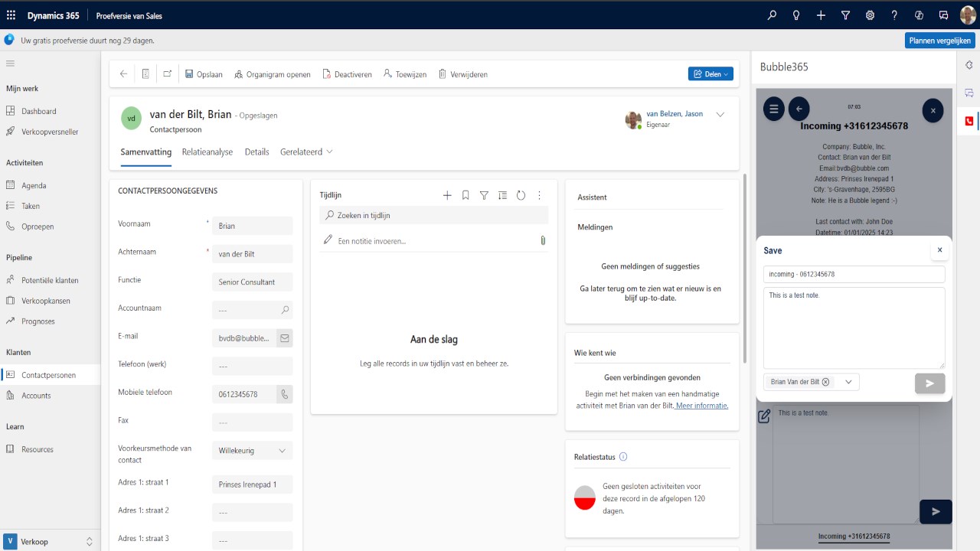Open the Bubble365 panel hamburger menu

(x=774, y=109)
